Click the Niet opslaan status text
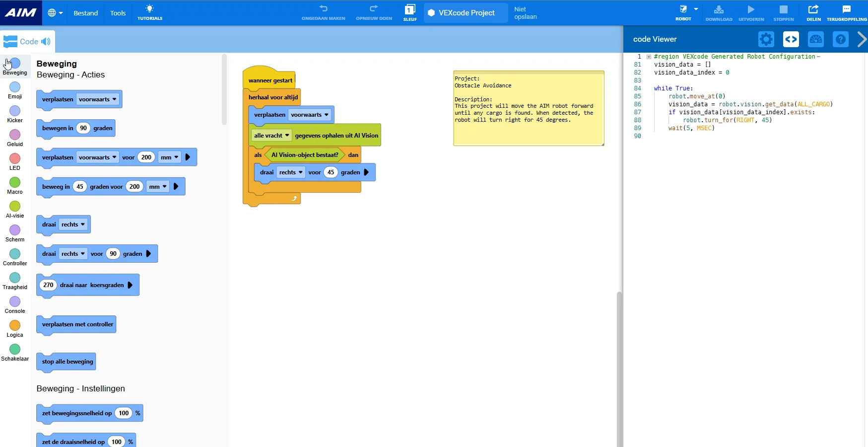This screenshot has width=868, height=447. click(526, 13)
